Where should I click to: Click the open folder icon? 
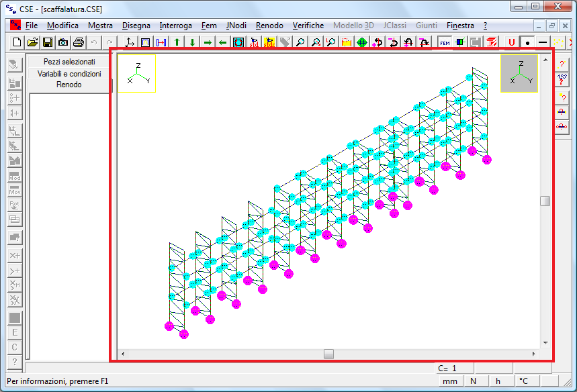[x=32, y=42]
